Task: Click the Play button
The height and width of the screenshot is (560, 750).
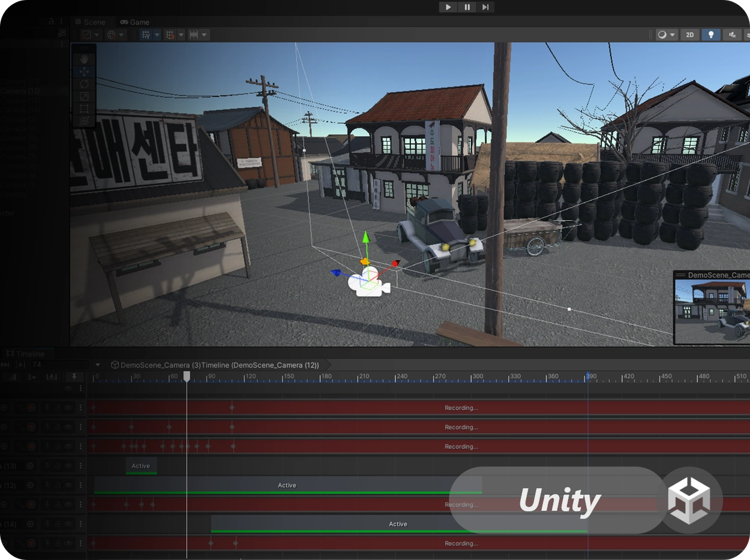Action: [x=448, y=7]
